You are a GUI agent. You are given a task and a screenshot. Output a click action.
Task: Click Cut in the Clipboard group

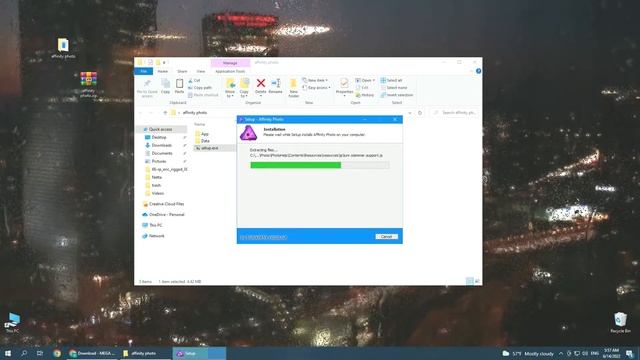(194, 81)
